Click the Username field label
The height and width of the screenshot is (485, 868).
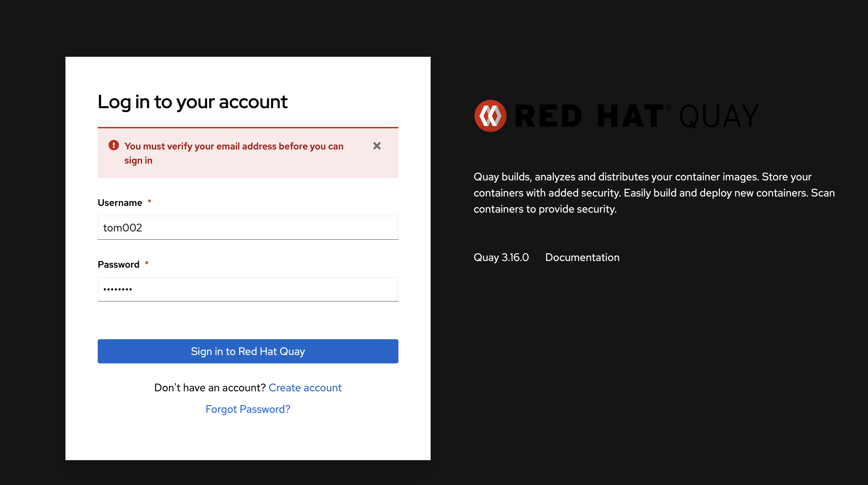click(x=119, y=203)
